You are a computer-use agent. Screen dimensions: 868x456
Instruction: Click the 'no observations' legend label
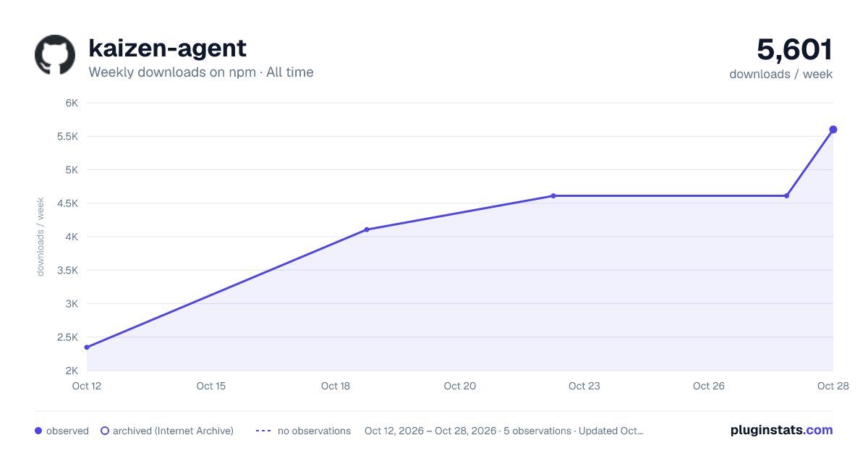(314, 431)
